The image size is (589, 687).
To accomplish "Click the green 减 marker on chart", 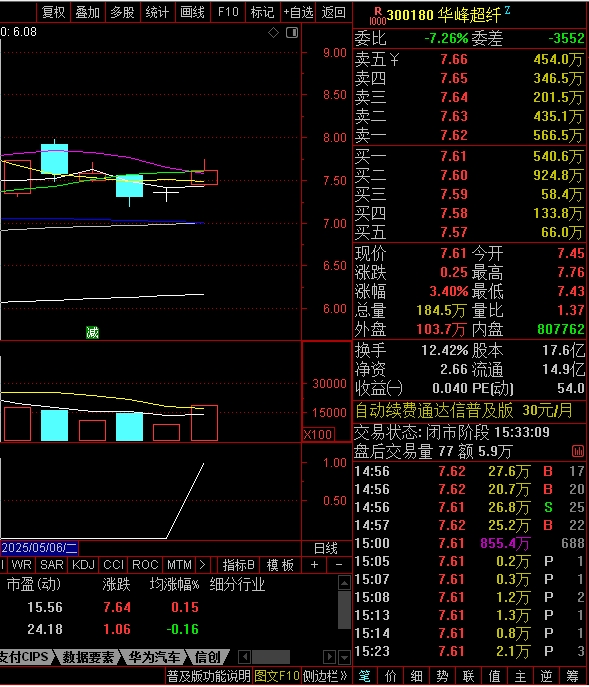I will point(92,333).
